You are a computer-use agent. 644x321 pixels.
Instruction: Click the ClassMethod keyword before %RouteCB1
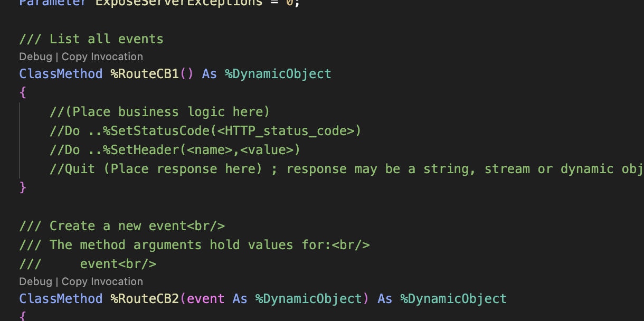click(x=61, y=74)
